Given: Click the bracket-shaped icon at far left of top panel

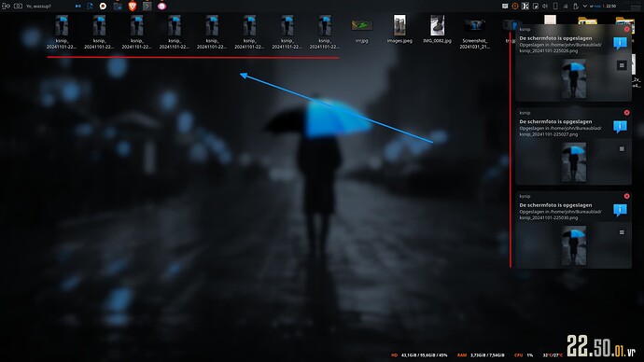Looking at the screenshot, I should click(6, 7).
